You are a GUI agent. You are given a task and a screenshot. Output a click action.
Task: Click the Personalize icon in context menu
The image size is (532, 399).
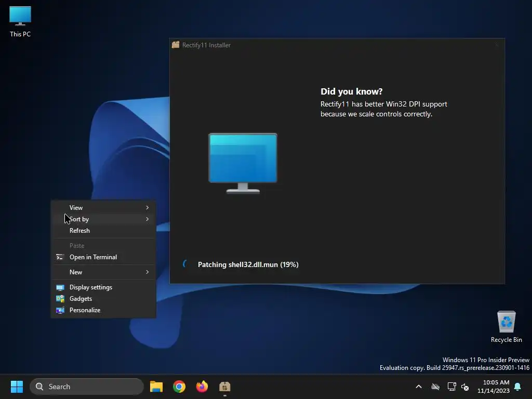coord(60,310)
